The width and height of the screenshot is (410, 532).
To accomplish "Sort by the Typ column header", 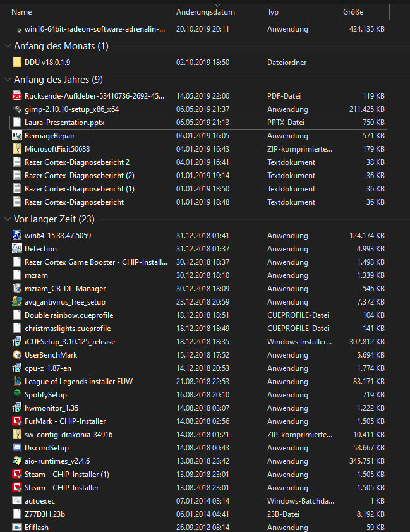I will point(273,12).
